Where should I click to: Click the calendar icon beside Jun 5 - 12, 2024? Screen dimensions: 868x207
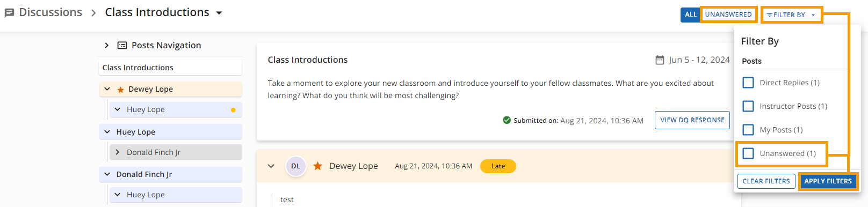(660, 60)
